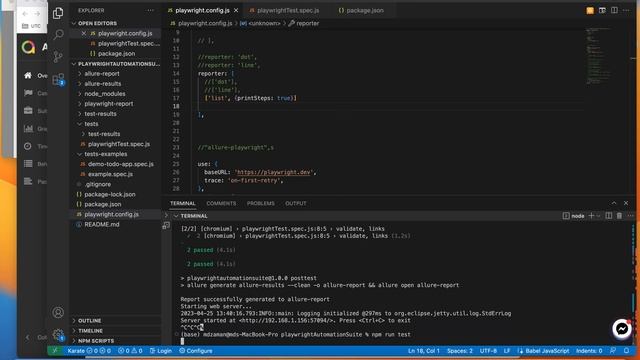This screenshot has height=360, width=640.
Task: Collapse the inner Terminal group chevron
Action: (176, 216)
